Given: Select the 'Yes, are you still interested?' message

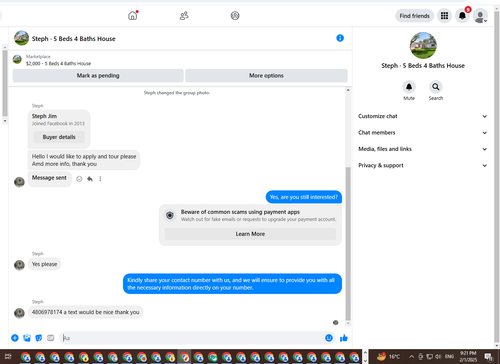Looking at the screenshot, I should tap(304, 197).
